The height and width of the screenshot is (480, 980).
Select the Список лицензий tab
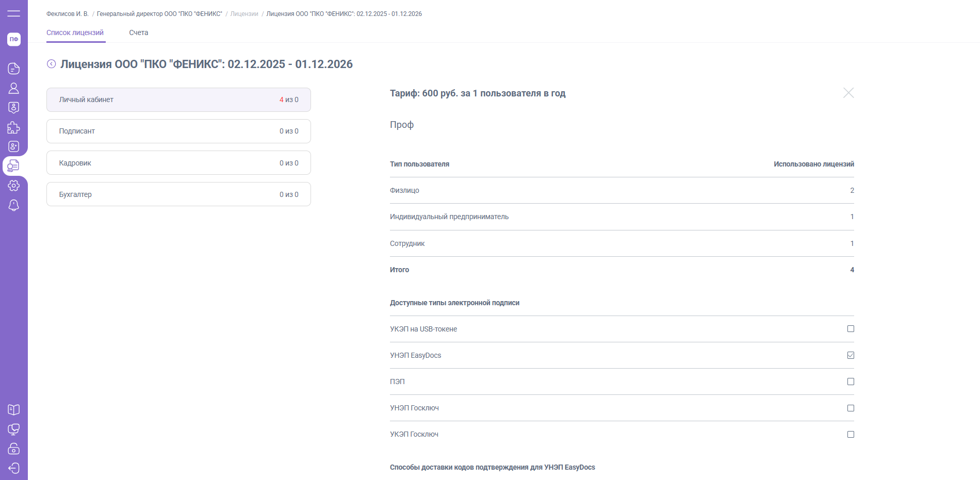[75, 32]
